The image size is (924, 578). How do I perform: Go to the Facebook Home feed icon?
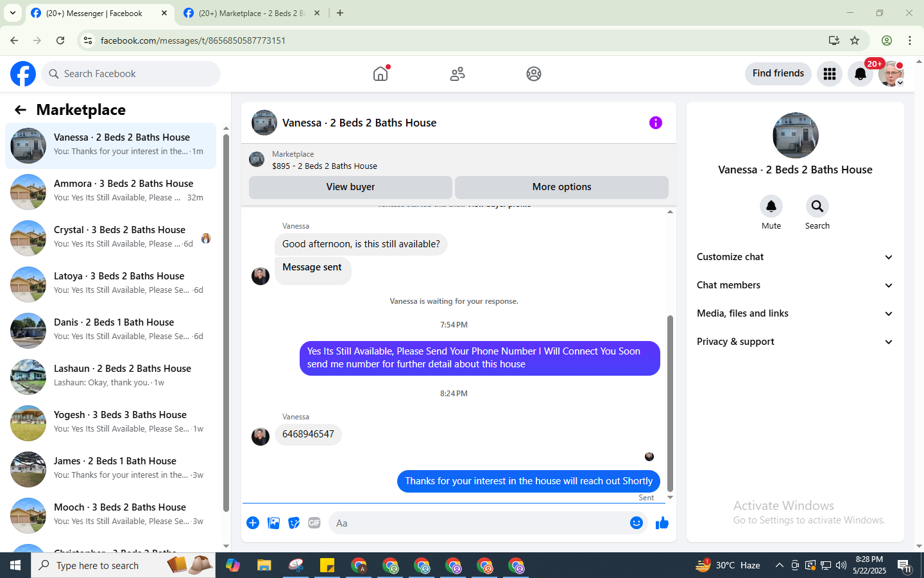pos(381,74)
